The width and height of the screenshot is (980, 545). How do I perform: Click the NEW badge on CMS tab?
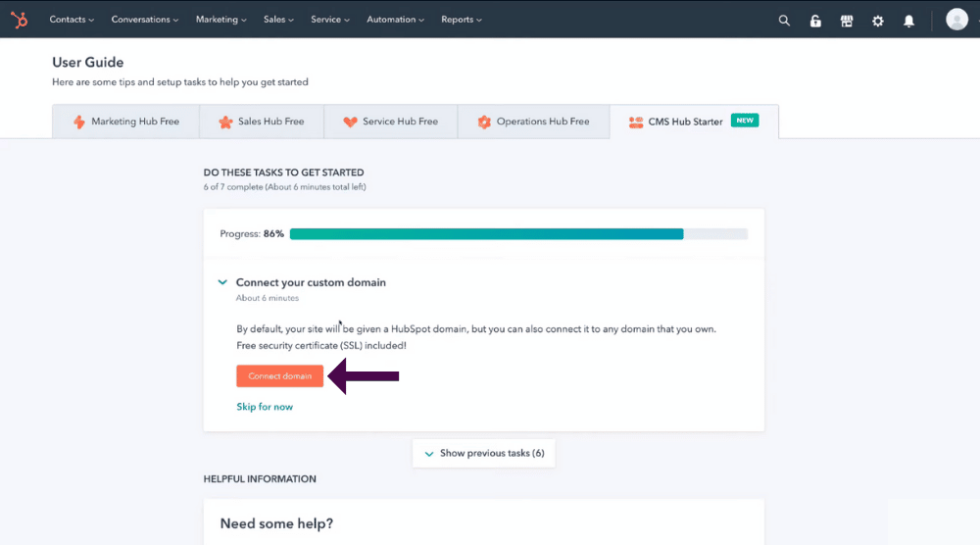pyautogui.click(x=745, y=121)
